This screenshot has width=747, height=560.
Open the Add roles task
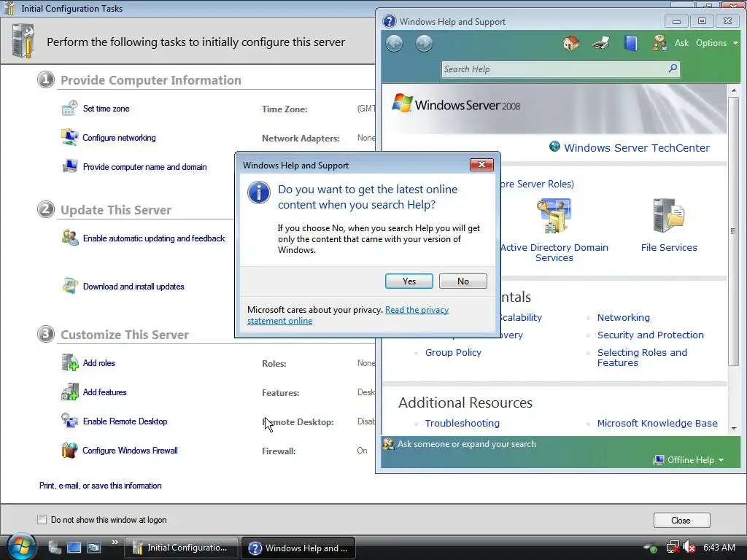98,363
